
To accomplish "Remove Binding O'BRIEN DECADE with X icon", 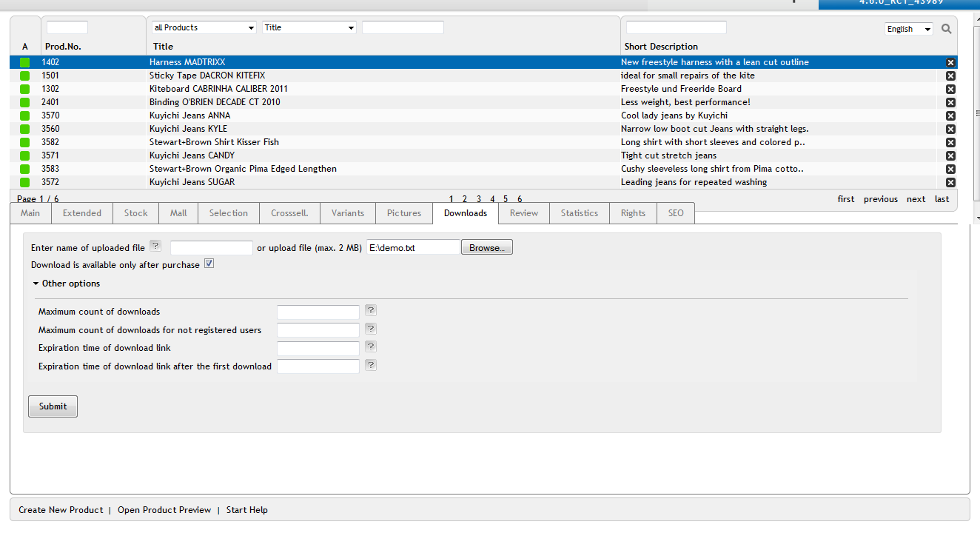I will pos(950,103).
